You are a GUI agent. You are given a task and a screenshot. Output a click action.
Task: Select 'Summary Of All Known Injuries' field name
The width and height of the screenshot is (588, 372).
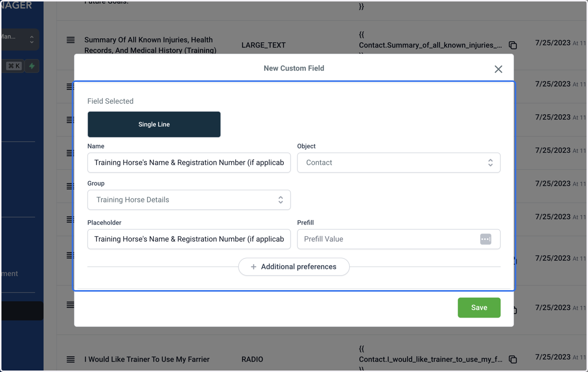pos(150,45)
